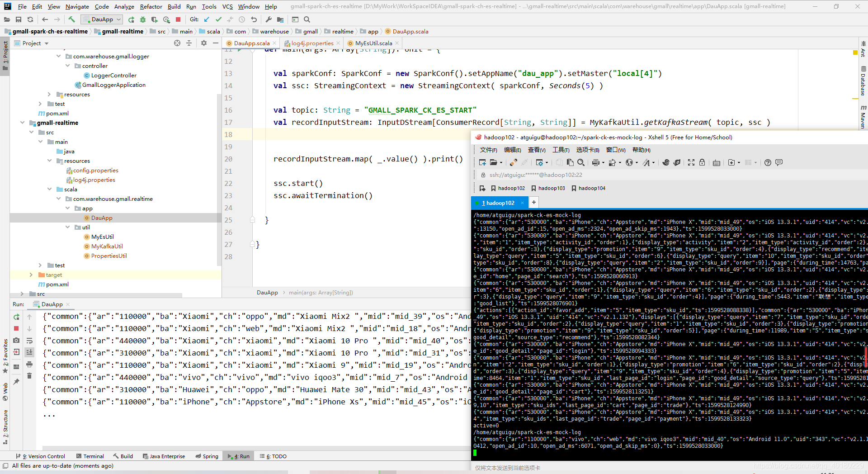Click Search Everywhere magnifier icon
The width and height of the screenshot is (868, 474).
click(307, 19)
